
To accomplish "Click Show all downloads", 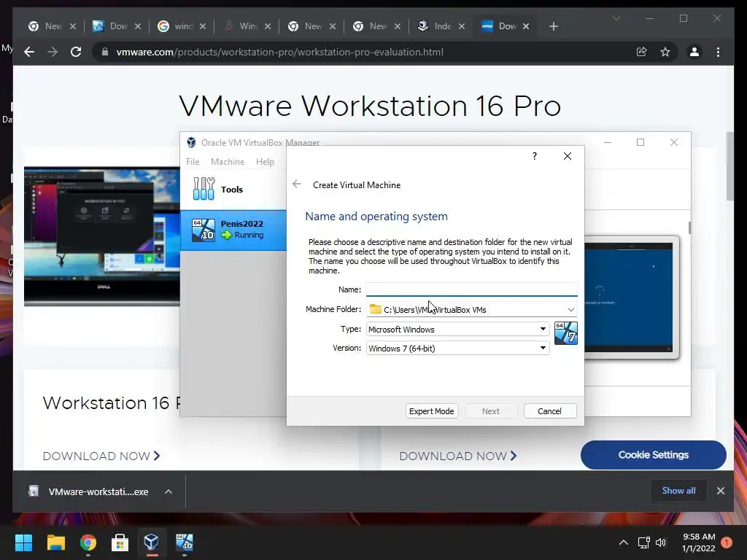I will click(678, 491).
